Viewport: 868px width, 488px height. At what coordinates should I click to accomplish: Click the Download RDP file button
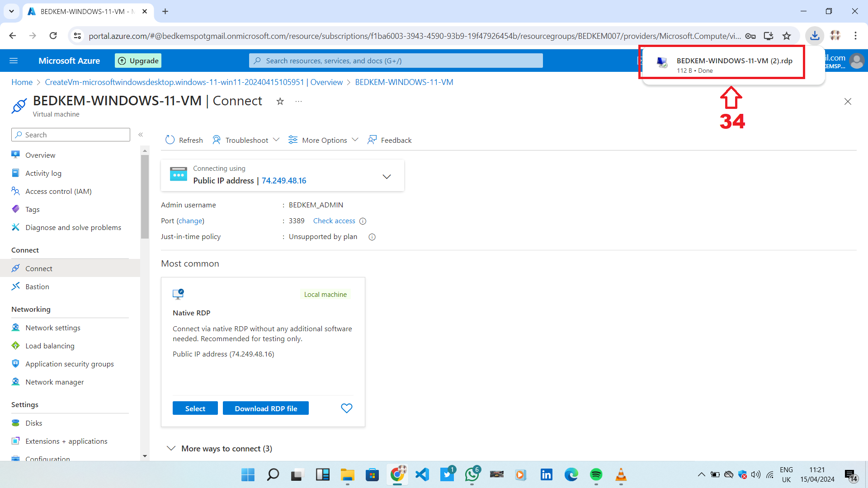pyautogui.click(x=266, y=408)
